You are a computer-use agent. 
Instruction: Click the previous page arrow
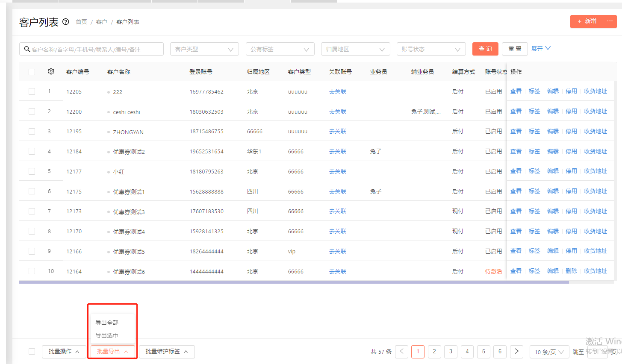point(401,351)
